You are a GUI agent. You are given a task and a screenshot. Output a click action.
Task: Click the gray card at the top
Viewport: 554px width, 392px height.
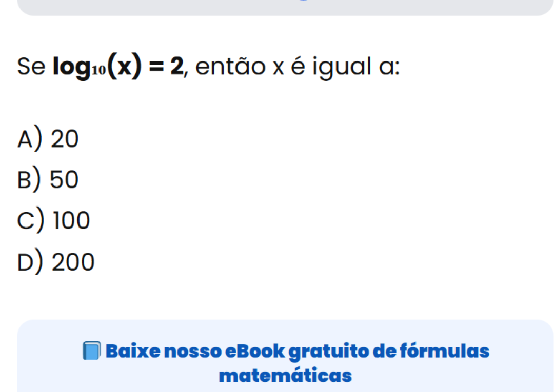click(x=285, y=7)
